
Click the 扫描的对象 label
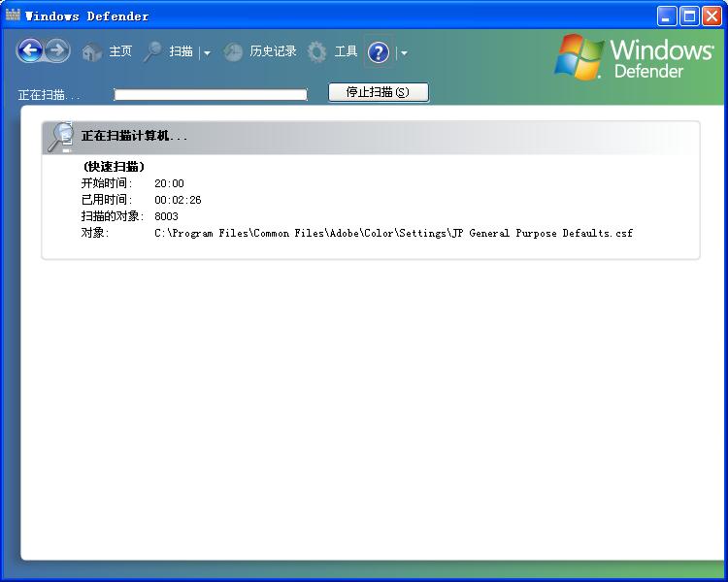click(x=113, y=216)
